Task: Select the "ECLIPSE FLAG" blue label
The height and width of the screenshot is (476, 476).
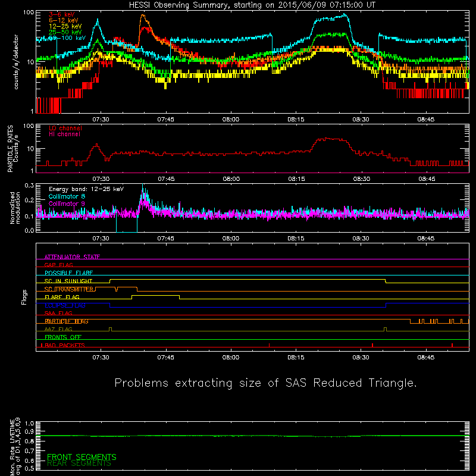Action: coord(65,305)
